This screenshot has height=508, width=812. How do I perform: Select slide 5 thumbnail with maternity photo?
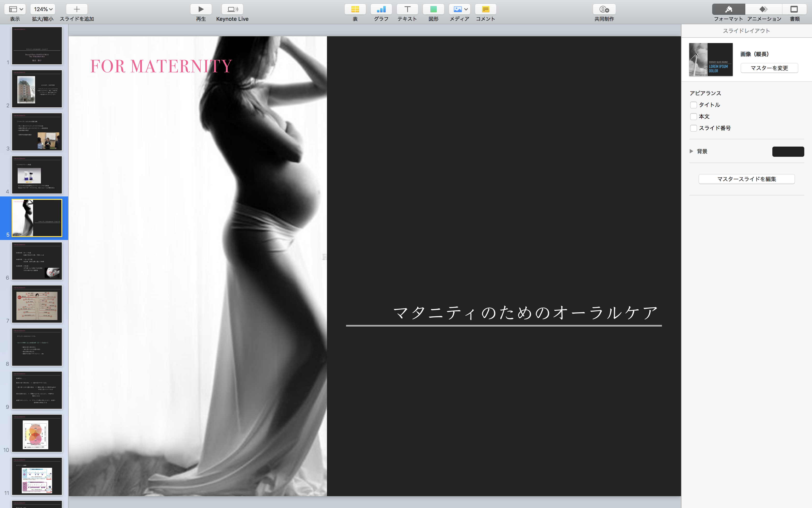pos(37,218)
